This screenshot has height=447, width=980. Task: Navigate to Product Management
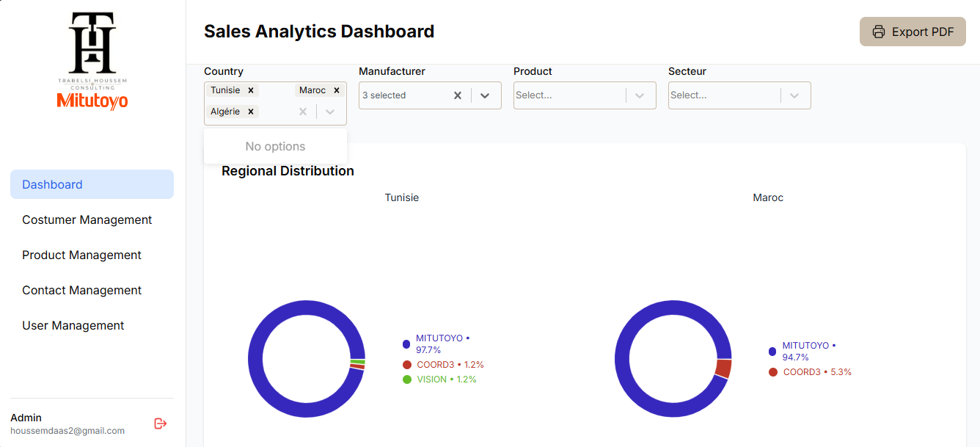click(82, 255)
